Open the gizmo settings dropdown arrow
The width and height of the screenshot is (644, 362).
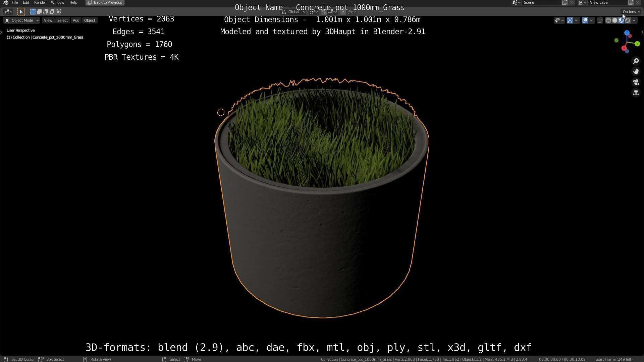[x=576, y=20]
